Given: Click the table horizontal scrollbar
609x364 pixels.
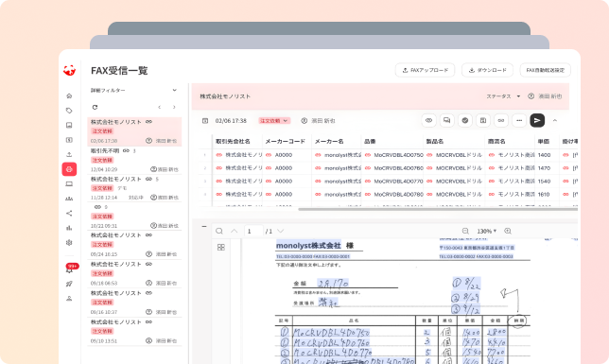Looking at the screenshot, I should tap(438, 209).
